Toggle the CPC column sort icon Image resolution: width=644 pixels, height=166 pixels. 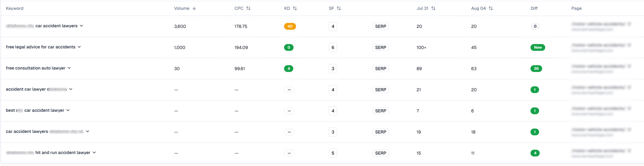coord(248,8)
